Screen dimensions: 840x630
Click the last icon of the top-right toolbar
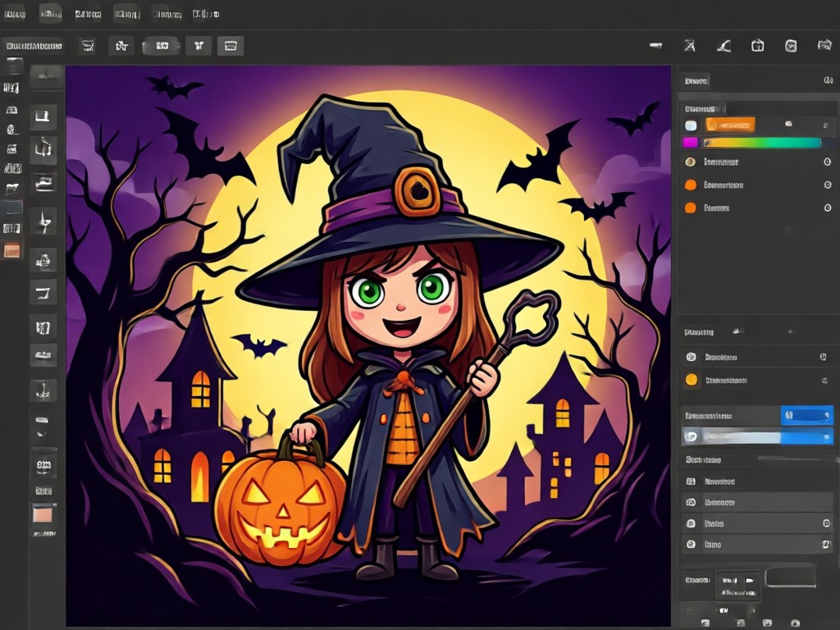[x=824, y=45]
